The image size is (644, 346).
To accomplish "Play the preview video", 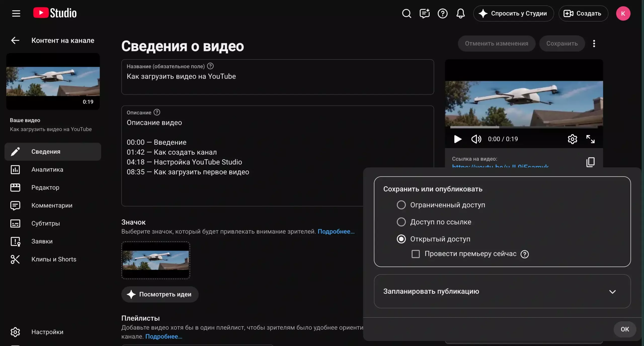I will click(458, 139).
